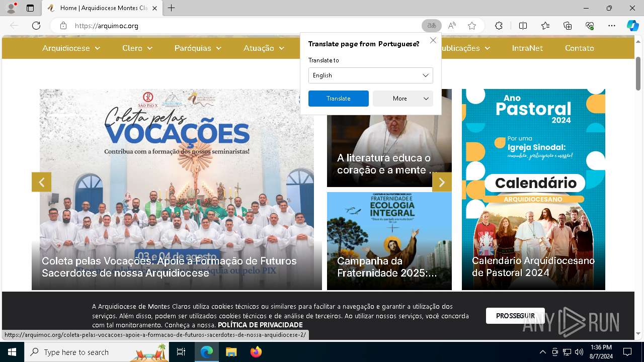Close the Arquidiocese Montes Claros tab
This screenshot has width=644, height=362.
click(x=154, y=8)
